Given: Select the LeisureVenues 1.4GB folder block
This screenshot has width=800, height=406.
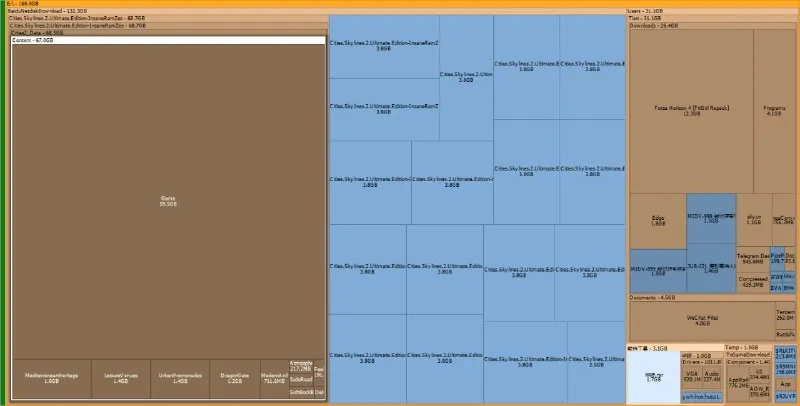Looking at the screenshot, I should coord(118,378).
